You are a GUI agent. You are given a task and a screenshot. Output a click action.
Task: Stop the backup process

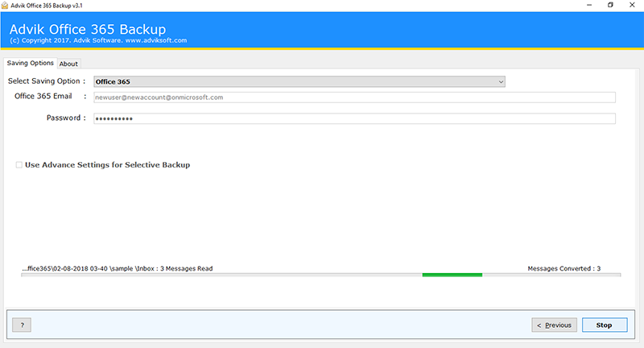point(605,325)
